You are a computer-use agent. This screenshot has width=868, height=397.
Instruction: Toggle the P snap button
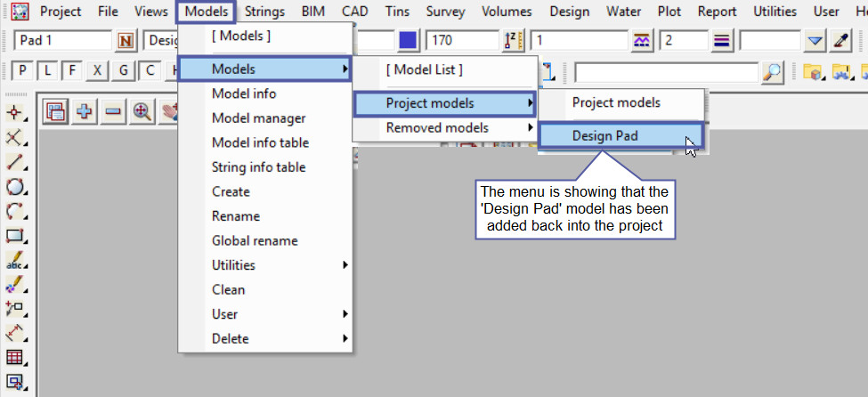pos(21,71)
